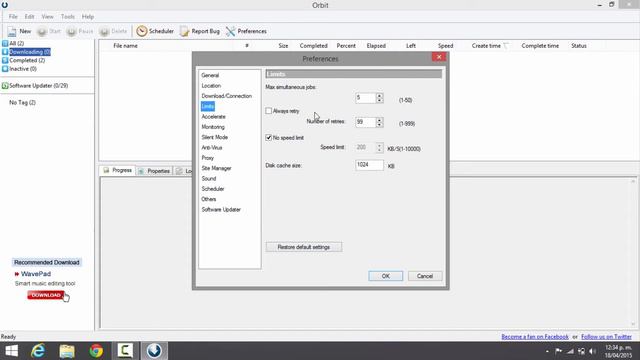Select Accelerate in Preferences list
The width and height of the screenshot is (640, 360).
point(213,117)
